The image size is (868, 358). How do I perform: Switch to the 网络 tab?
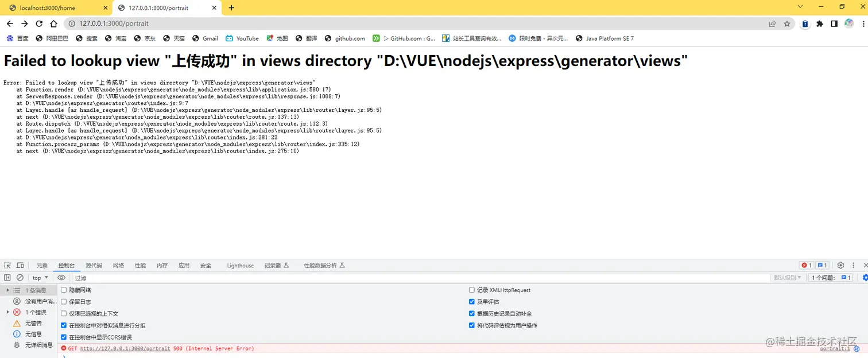coord(118,266)
